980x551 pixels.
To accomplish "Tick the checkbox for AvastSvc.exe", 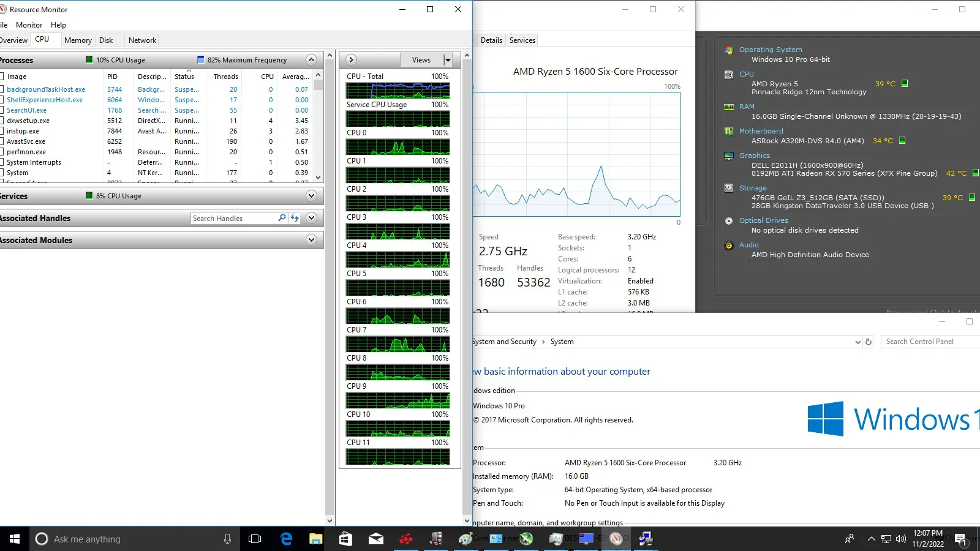I will [x=2, y=141].
